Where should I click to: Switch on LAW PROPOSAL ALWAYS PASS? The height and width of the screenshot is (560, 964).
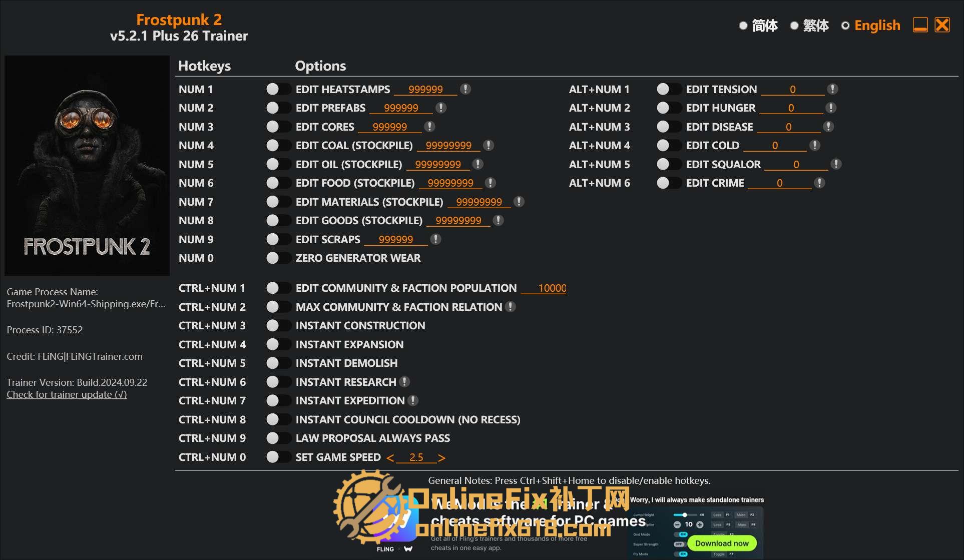[x=278, y=438]
